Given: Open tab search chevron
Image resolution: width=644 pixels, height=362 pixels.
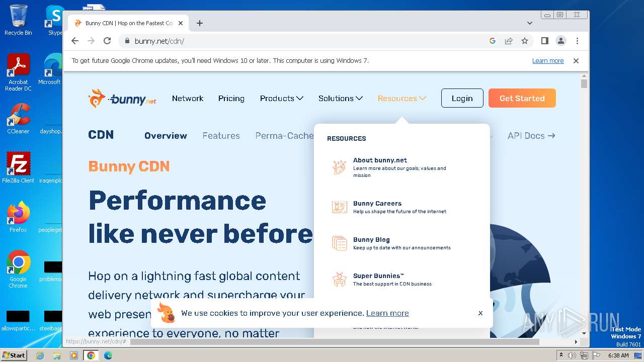Looking at the screenshot, I should click(530, 23).
